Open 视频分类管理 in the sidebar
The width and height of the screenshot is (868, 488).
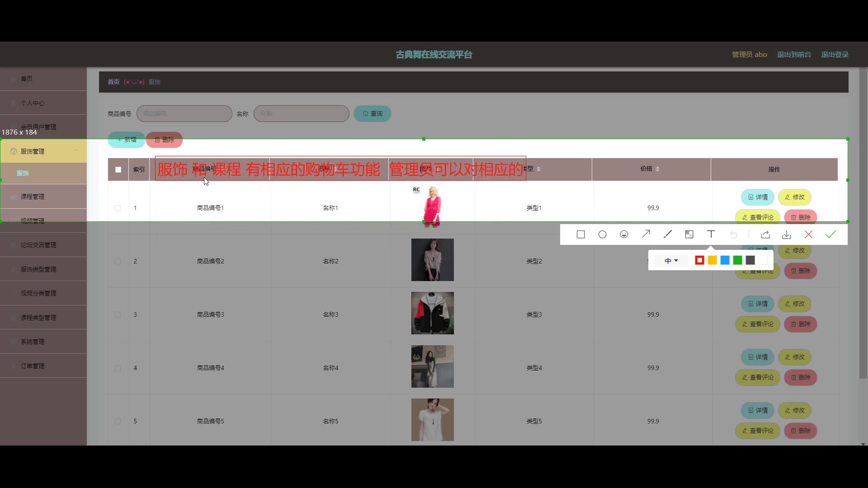pos(43,293)
